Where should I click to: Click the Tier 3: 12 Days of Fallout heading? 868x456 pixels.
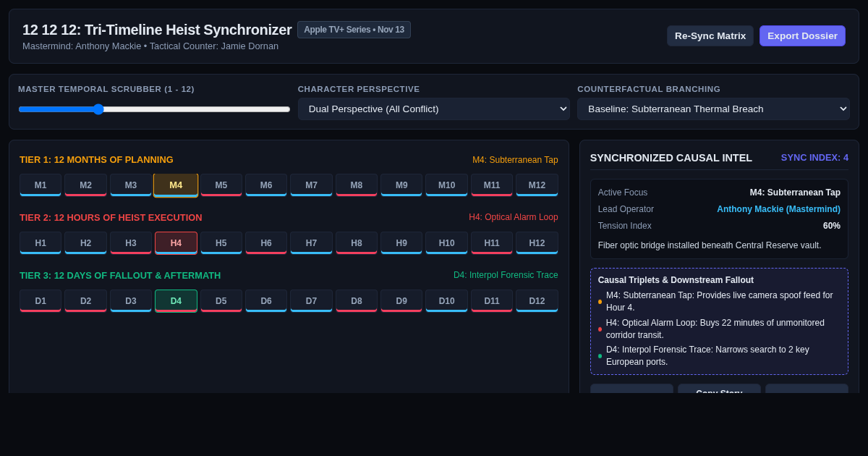click(x=120, y=276)
